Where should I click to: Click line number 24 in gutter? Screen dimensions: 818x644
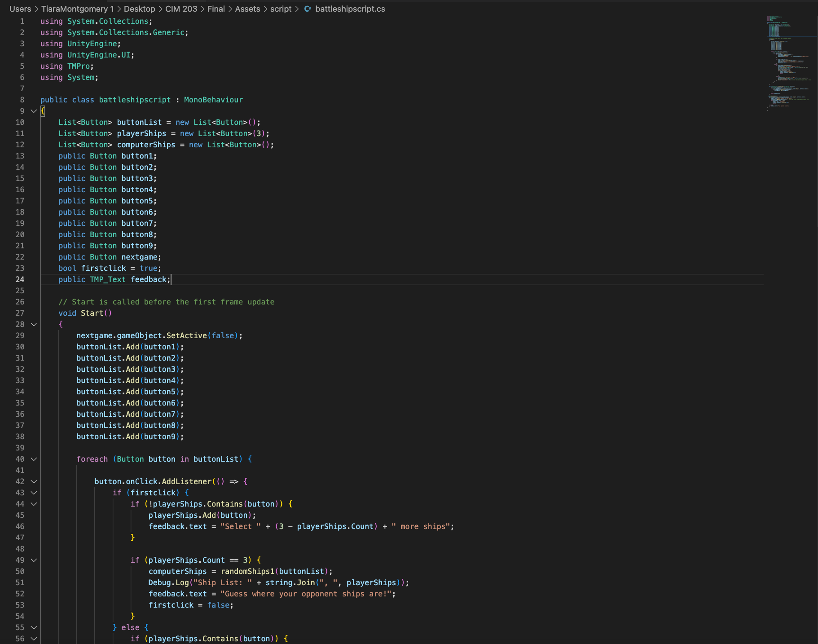coord(20,279)
